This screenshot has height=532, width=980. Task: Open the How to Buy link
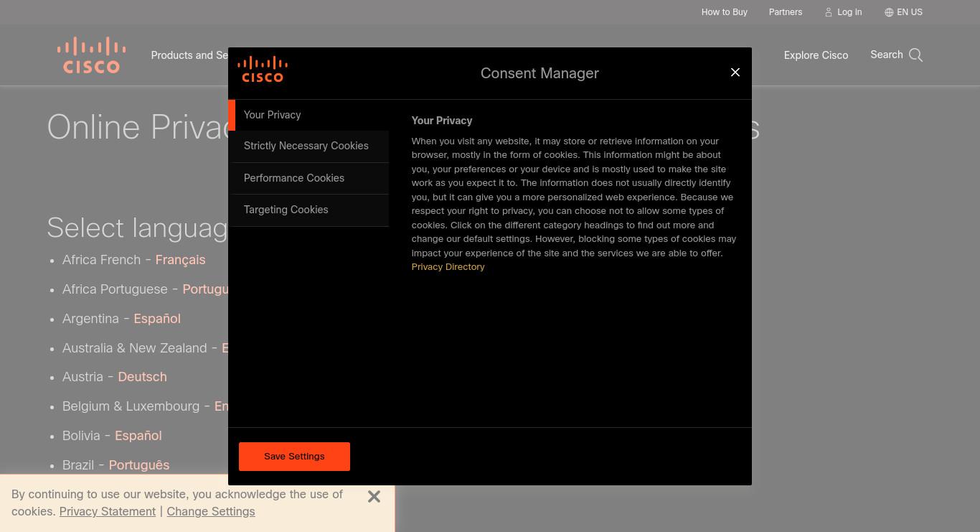point(724,12)
